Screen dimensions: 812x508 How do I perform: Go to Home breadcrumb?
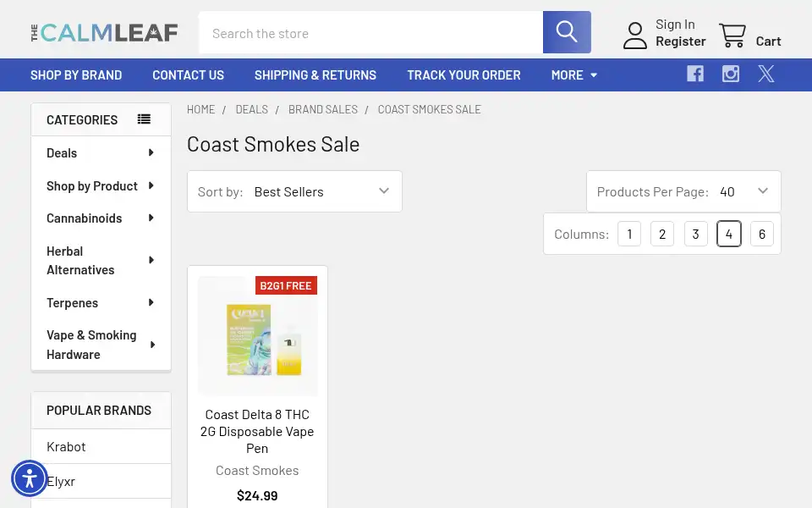(x=201, y=109)
